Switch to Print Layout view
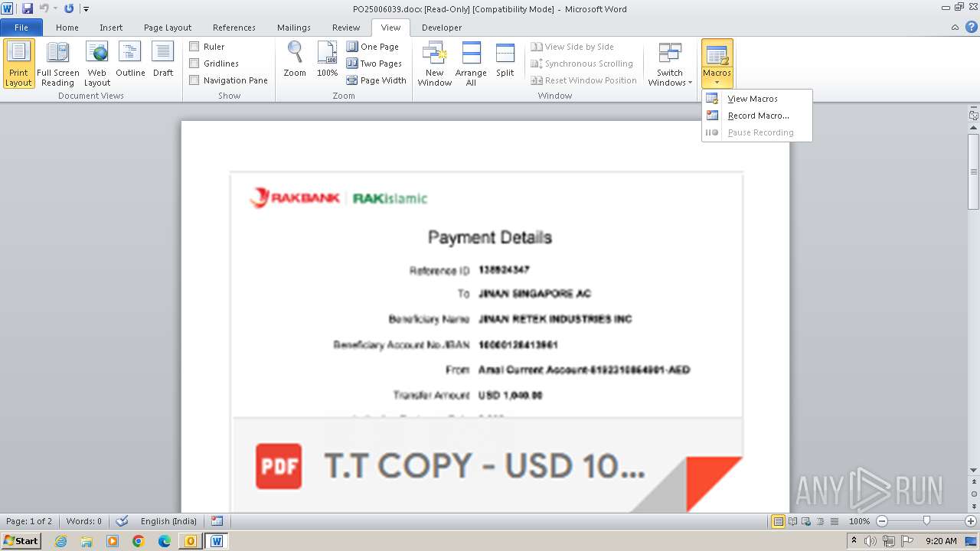The image size is (980, 551). (x=18, y=64)
